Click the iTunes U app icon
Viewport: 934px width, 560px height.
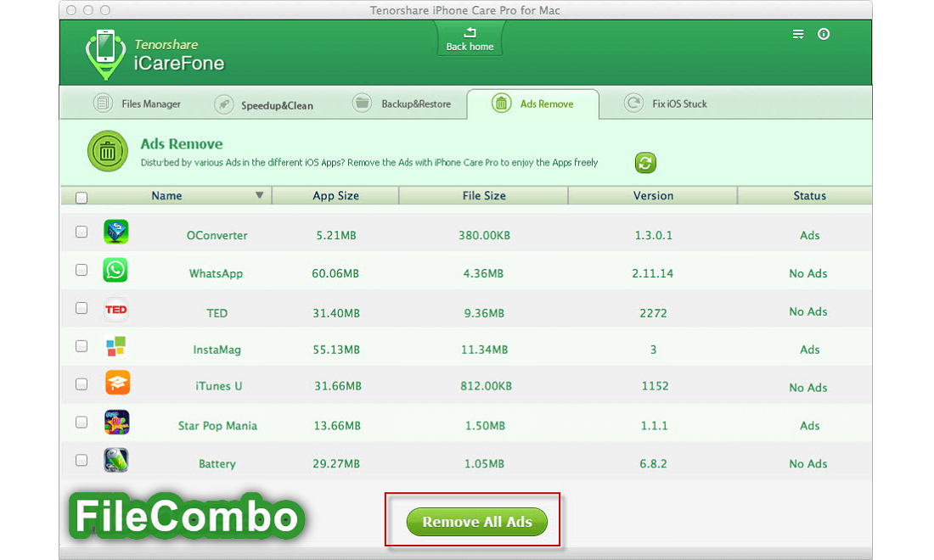pos(117,383)
